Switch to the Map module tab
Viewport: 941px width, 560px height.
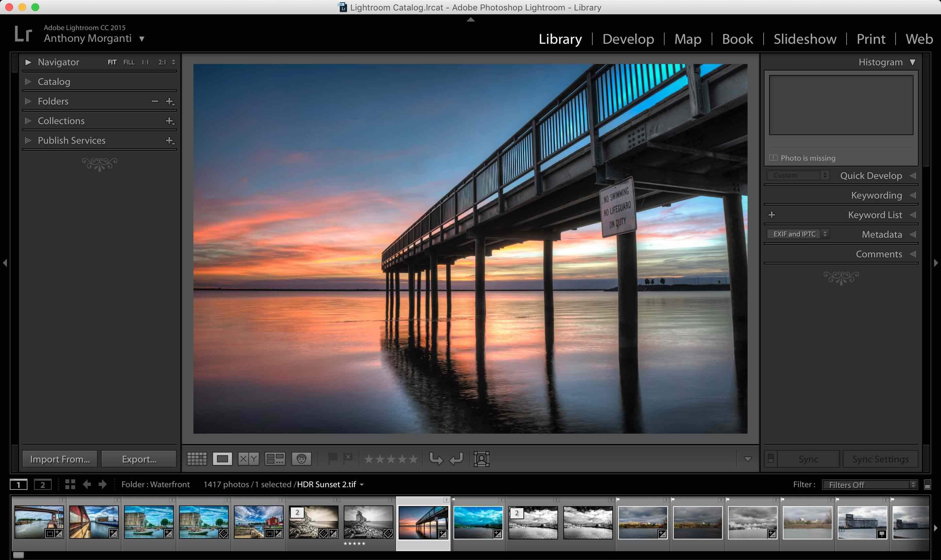click(687, 39)
